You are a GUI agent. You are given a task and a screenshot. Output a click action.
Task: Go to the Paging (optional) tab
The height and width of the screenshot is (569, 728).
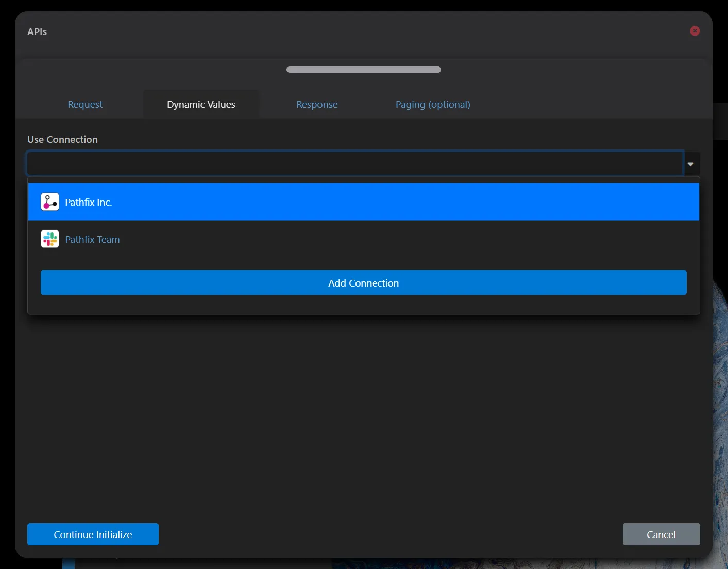coord(433,104)
